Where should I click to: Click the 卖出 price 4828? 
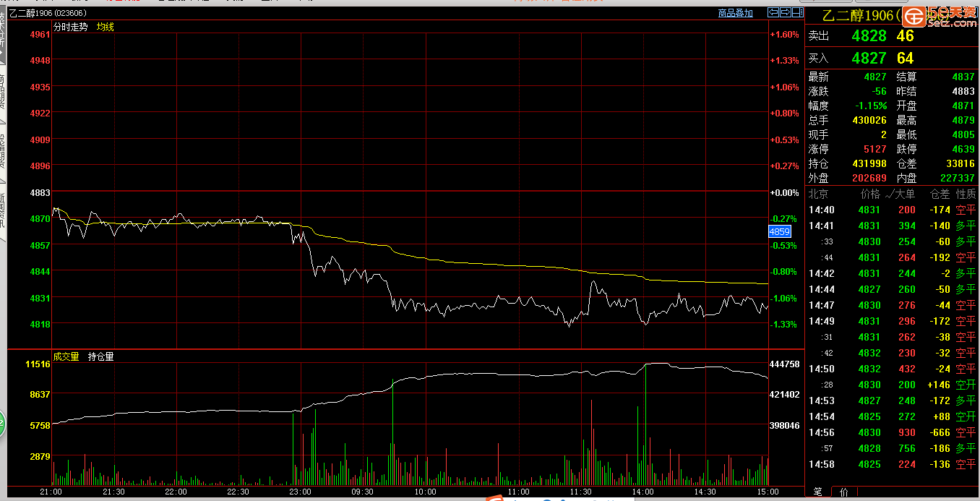click(869, 35)
